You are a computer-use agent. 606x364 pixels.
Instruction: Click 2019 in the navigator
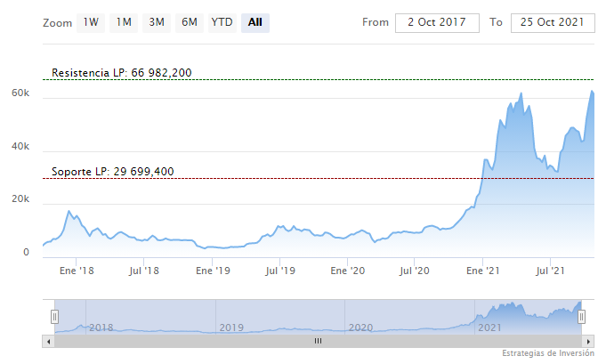[230, 328]
